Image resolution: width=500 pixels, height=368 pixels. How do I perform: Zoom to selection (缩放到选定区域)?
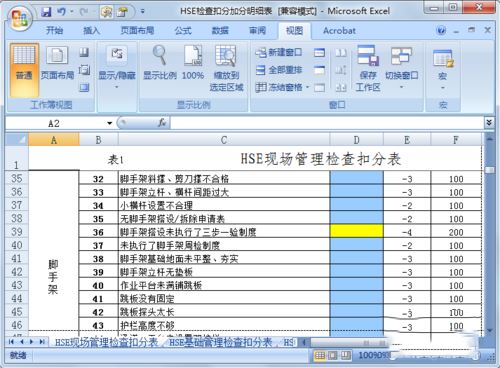pyautogui.click(x=226, y=68)
